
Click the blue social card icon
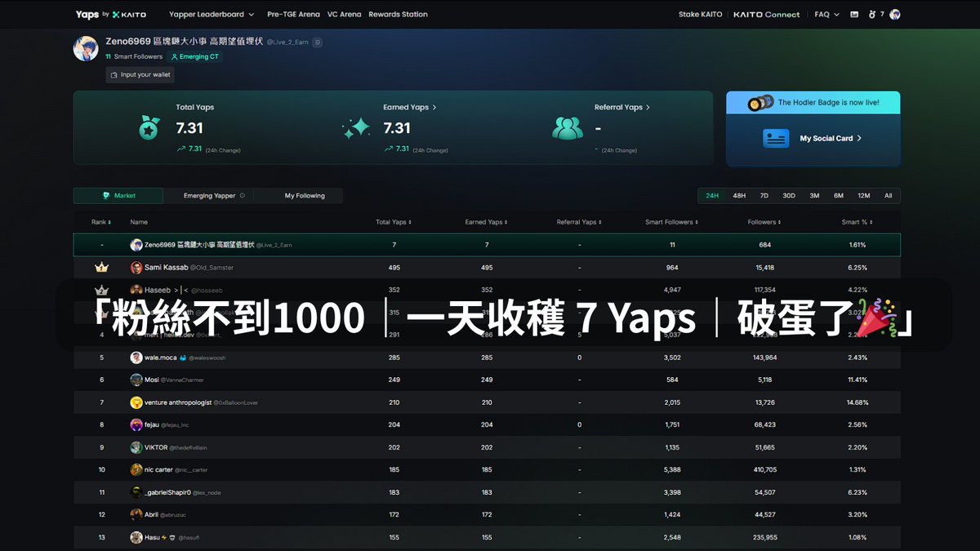tap(776, 138)
